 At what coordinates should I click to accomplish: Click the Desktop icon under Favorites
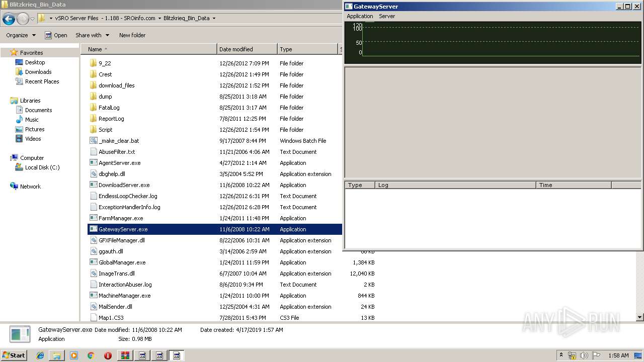[19, 62]
